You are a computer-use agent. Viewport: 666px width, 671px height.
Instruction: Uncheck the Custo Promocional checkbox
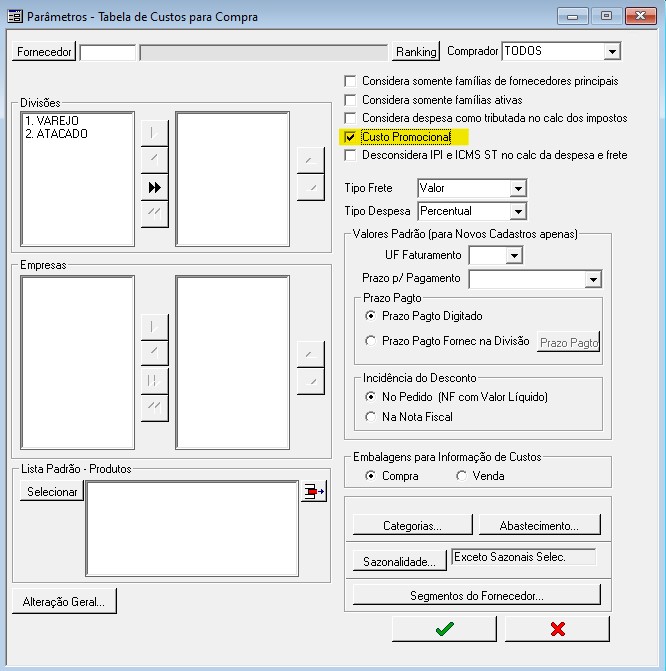[x=350, y=137]
